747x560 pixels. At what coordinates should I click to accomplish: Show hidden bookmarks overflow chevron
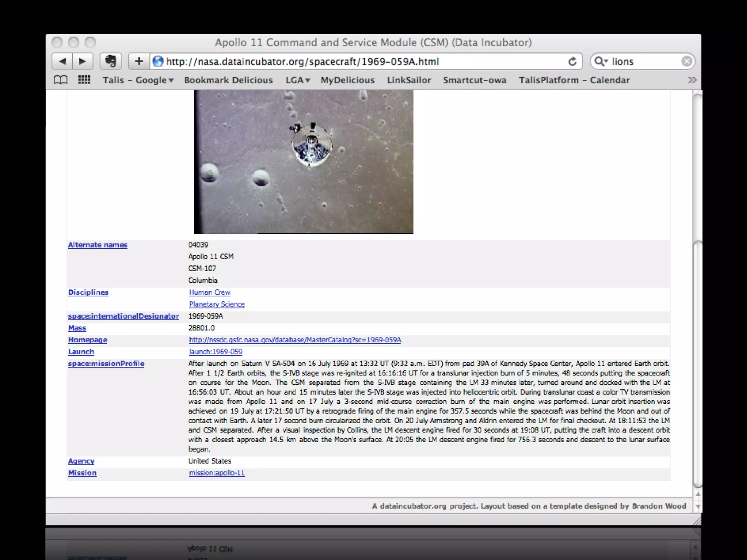692,80
